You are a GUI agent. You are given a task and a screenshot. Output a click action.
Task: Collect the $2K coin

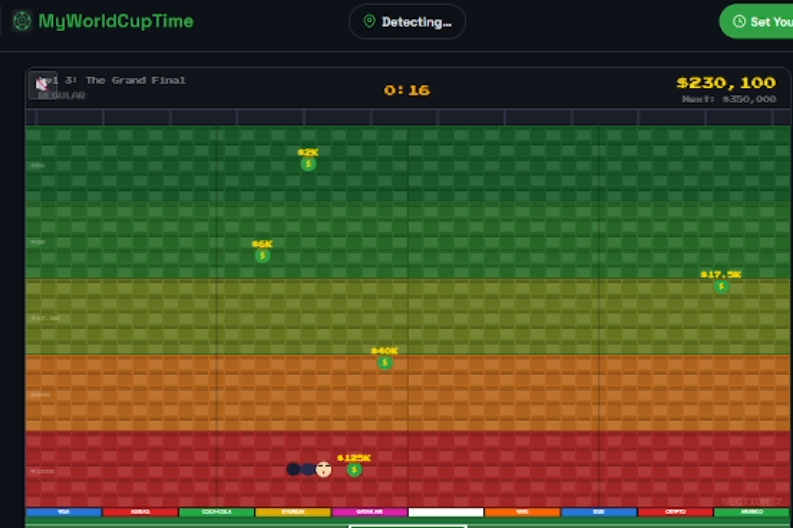[x=308, y=164]
